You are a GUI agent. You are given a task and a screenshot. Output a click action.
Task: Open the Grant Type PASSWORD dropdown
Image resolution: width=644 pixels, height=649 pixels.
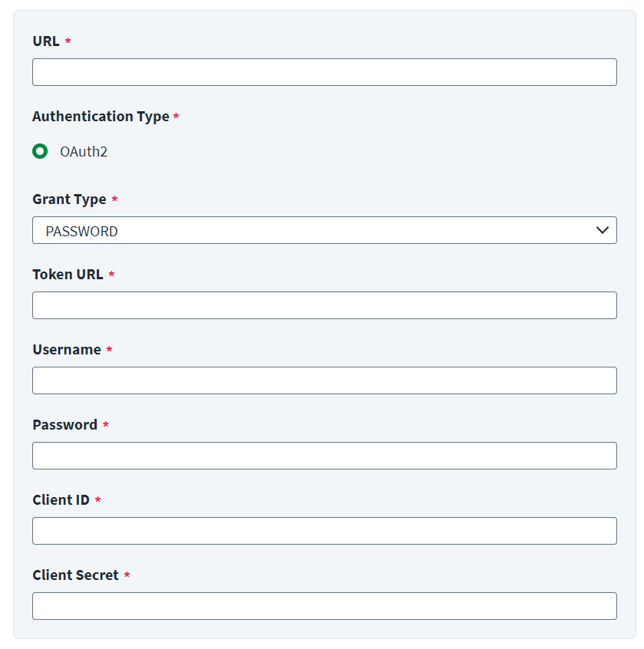tap(325, 230)
